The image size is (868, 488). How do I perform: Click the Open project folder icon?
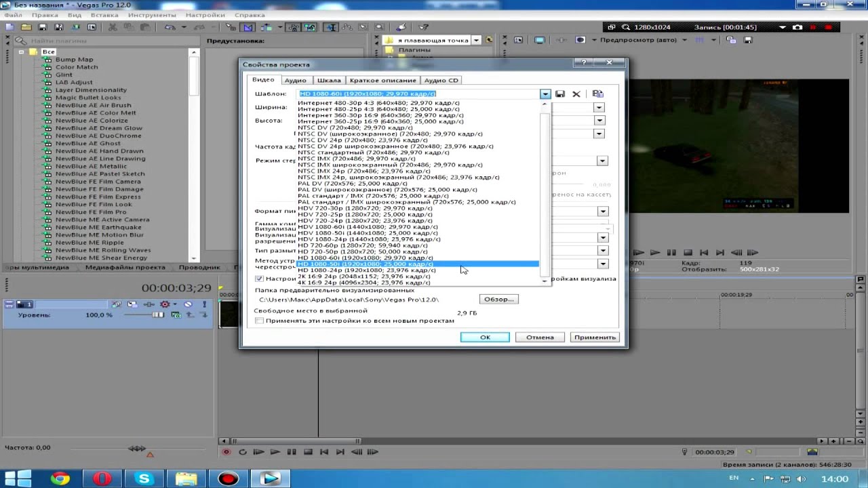(26, 27)
